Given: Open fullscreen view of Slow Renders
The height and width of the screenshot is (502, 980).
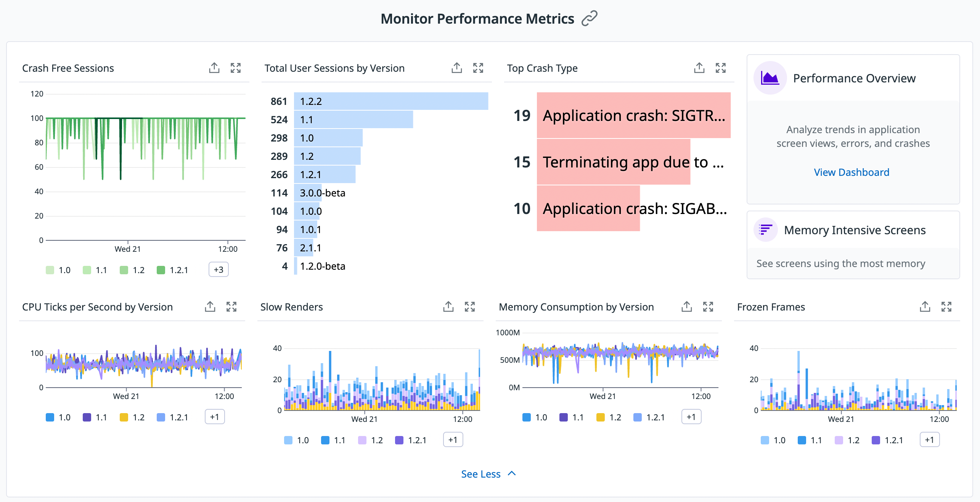Looking at the screenshot, I should pos(470,306).
